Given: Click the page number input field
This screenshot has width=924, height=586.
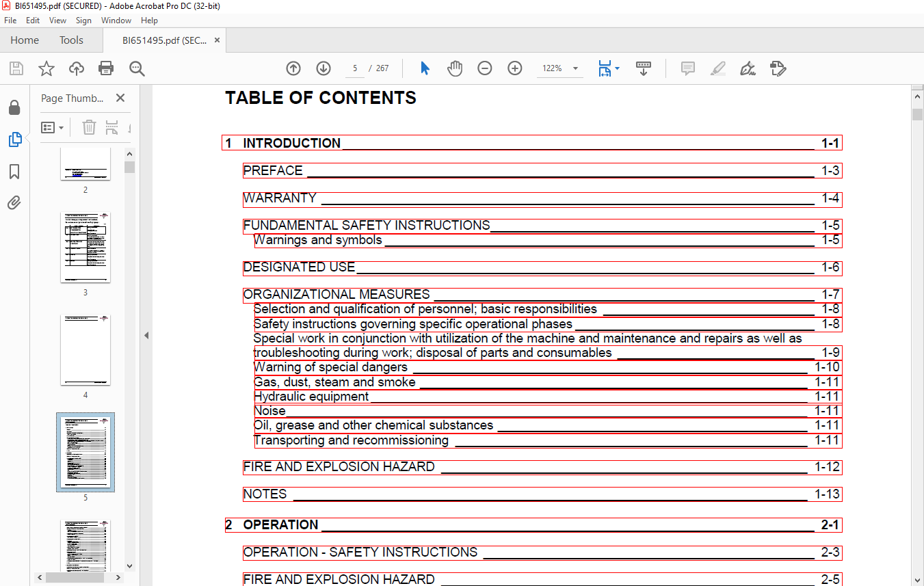Looking at the screenshot, I should coord(354,68).
